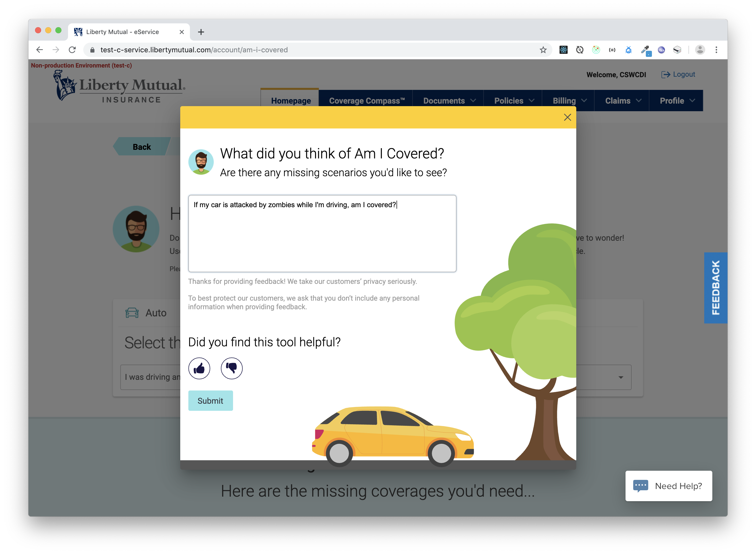Click the site lock security icon
The width and height of the screenshot is (756, 554).
92,50
